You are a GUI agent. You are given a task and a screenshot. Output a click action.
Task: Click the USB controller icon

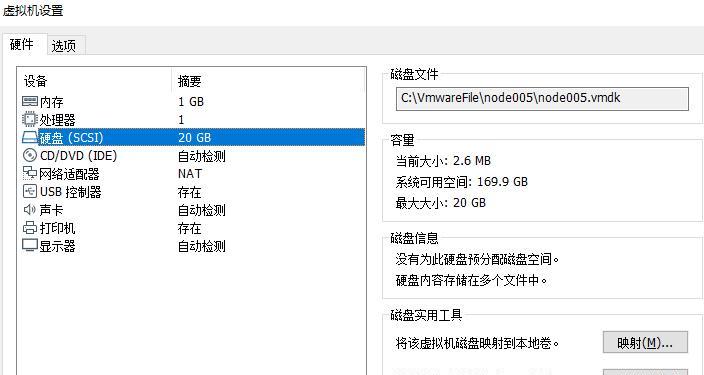coord(30,192)
